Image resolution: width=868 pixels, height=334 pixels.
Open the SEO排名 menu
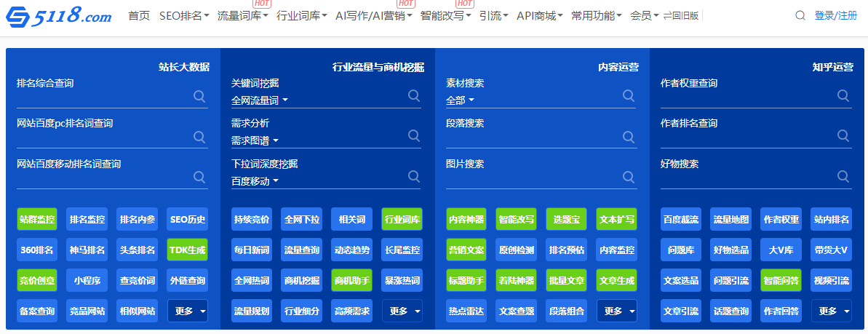pyautogui.click(x=184, y=16)
